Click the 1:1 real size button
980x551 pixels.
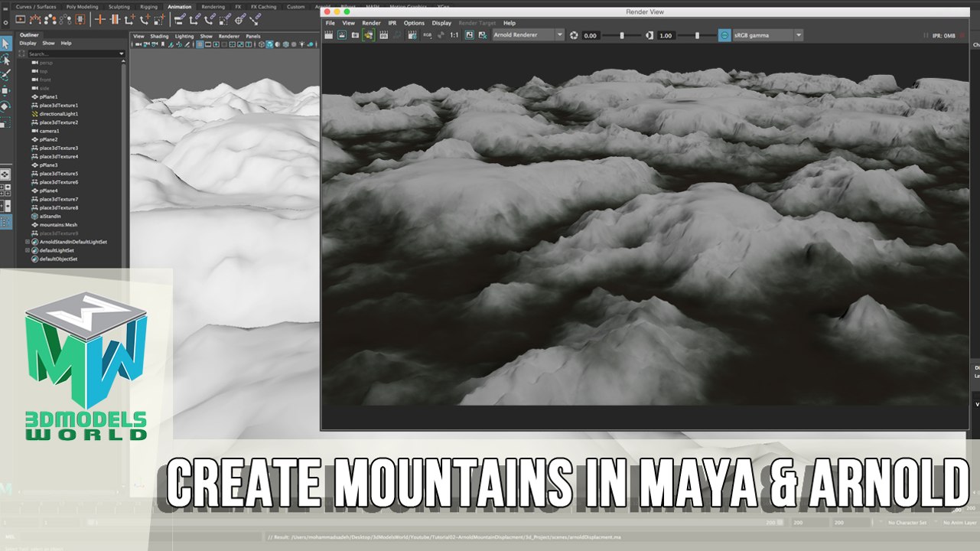[x=454, y=35]
